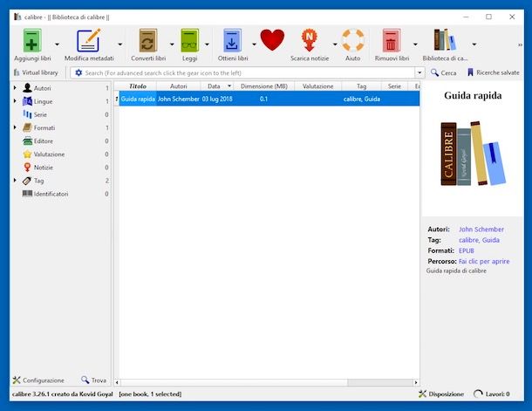Expand the Ottieni libri dropdown arrow
The width and height of the screenshot is (532, 411).
254,45
